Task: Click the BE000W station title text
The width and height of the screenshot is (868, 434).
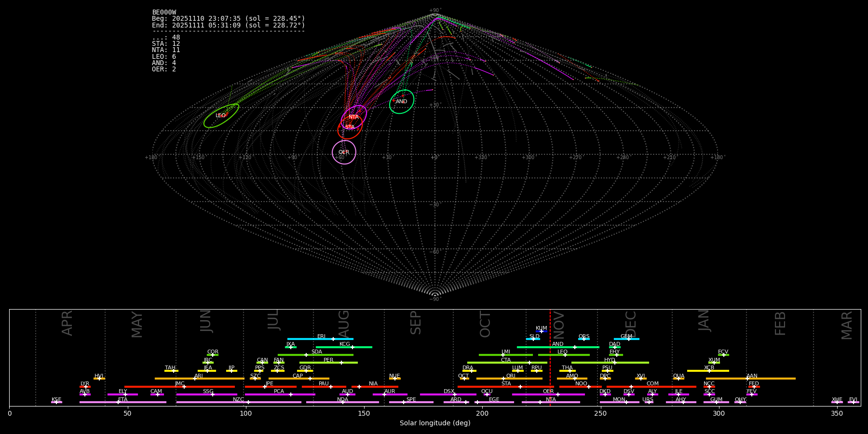Action: pos(164,13)
